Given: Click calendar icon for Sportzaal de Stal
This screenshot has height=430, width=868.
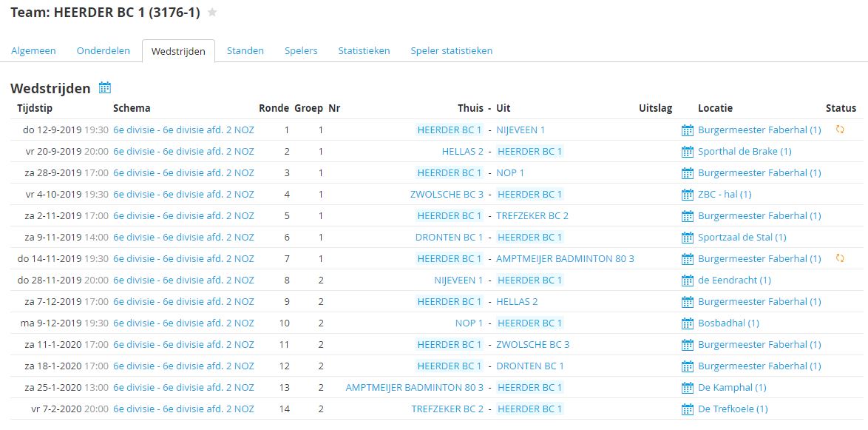Looking at the screenshot, I should (x=688, y=238).
